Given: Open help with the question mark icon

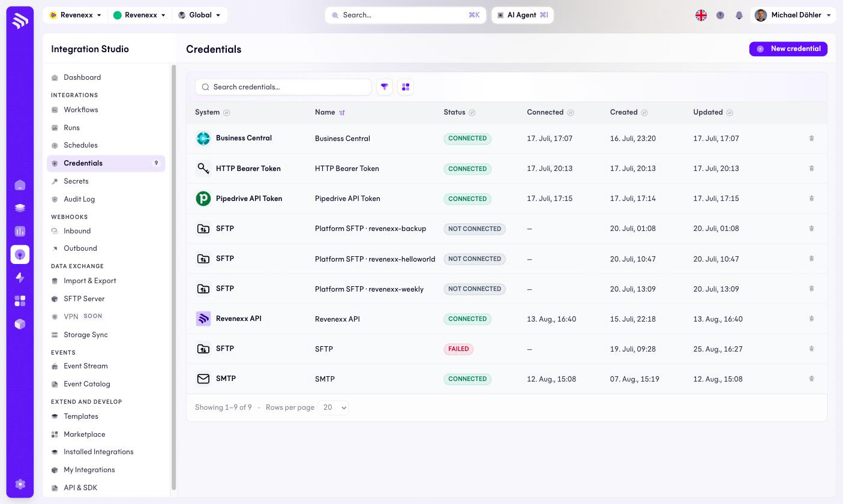Looking at the screenshot, I should pos(720,16).
